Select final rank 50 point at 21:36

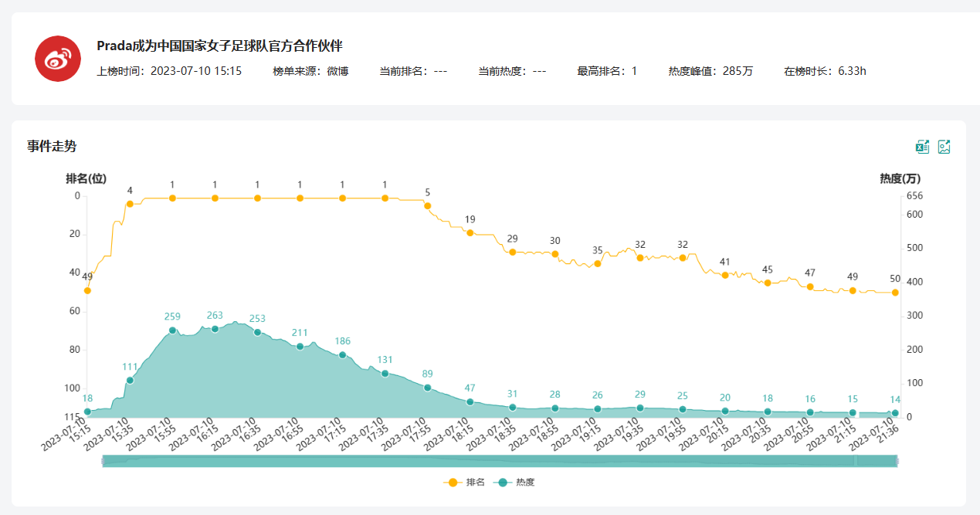[x=895, y=293]
